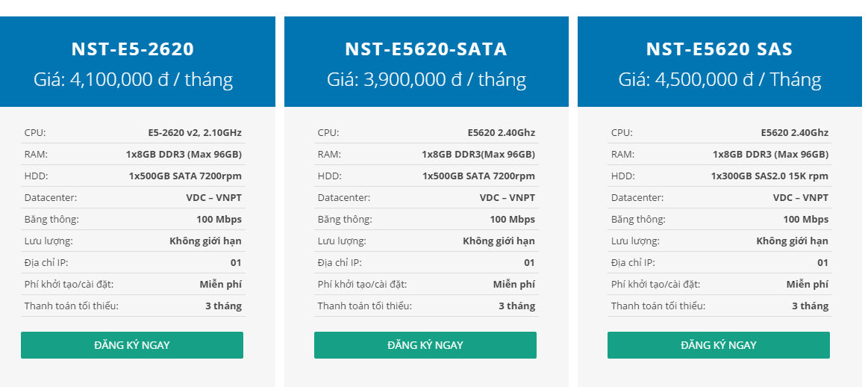The height and width of the screenshot is (387, 868).
Task: Click Datacenter VDC – VNPT in SAS card
Action: point(801,197)
